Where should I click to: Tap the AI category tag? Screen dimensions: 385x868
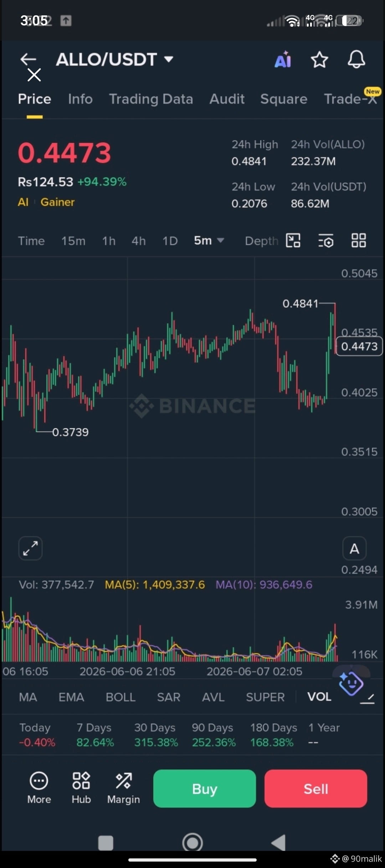click(x=23, y=202)
